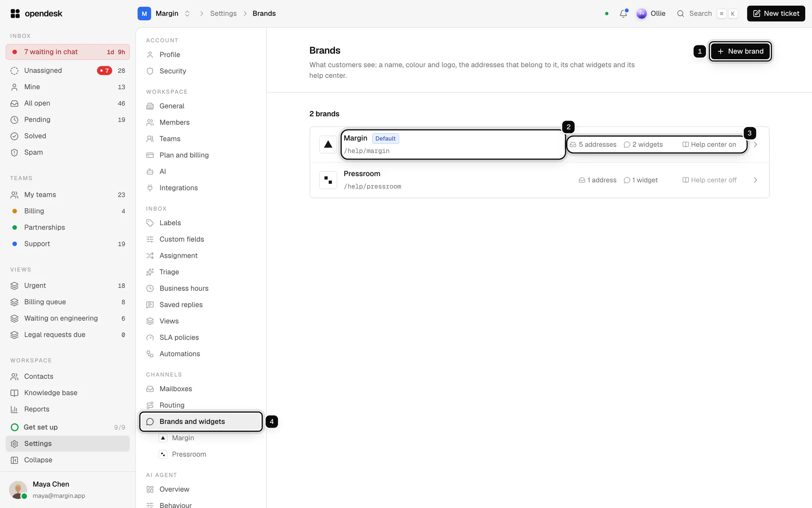Click the Reports chart icon
This screenshot has height=508, width=812.
[x=14, y=409]
